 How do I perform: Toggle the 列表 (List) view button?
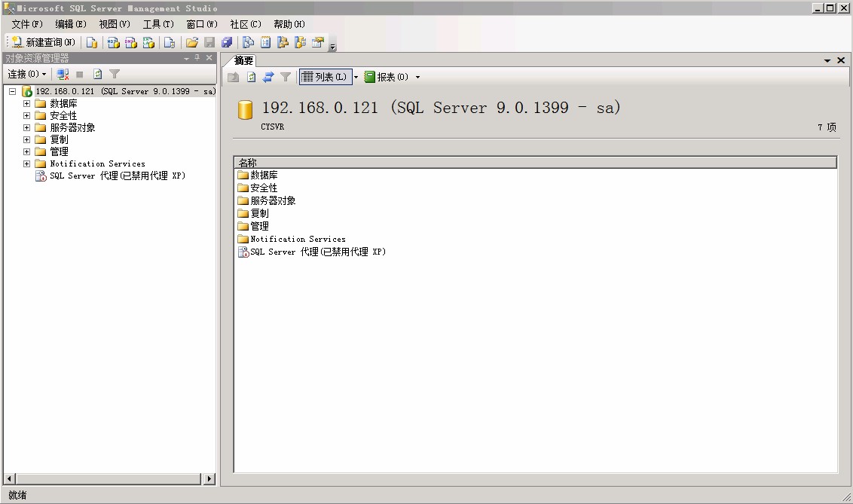pyautogui.click(x=325, y=77)
